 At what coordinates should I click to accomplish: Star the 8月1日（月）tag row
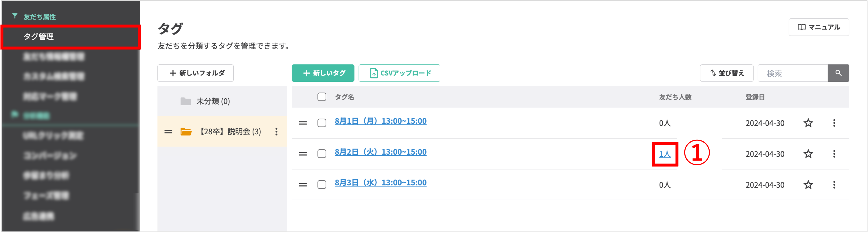808,123
